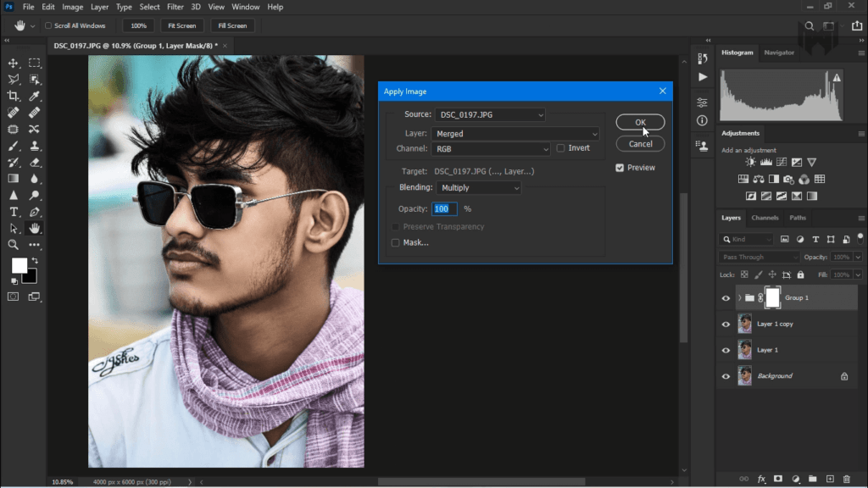Swap foreground and background colors
The width and height of the screenshot is (868, 488).
coord(35,260)
